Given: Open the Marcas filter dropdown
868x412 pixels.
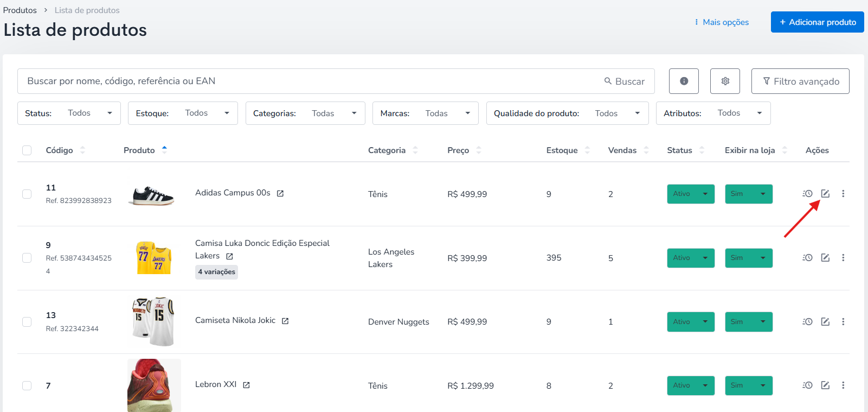Looking at the screenshot, I should click(426, 113).
